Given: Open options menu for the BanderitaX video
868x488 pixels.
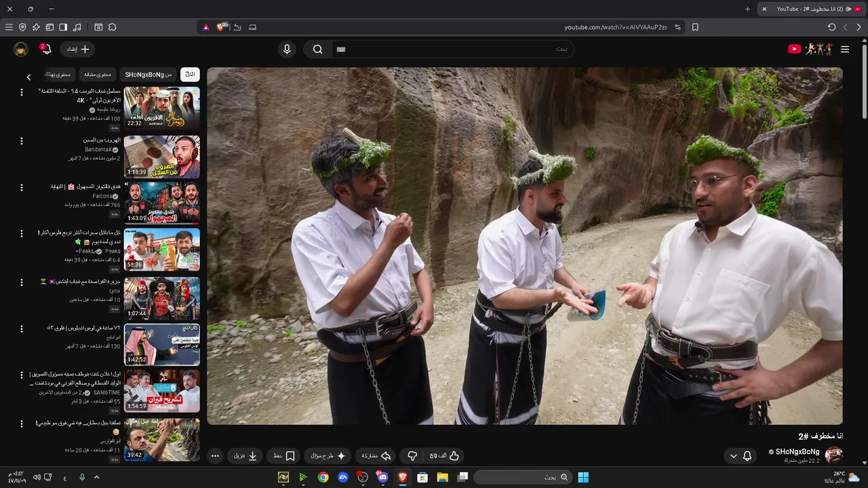Looking at the screenshot, I should pos(22,141).
